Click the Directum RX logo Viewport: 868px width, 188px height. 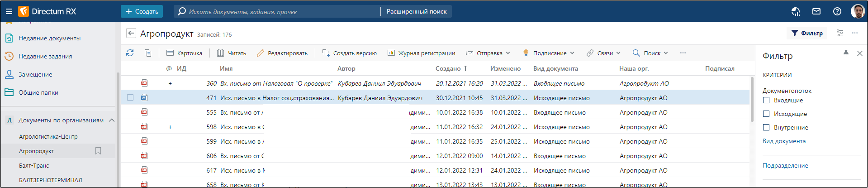click(47, 11)
